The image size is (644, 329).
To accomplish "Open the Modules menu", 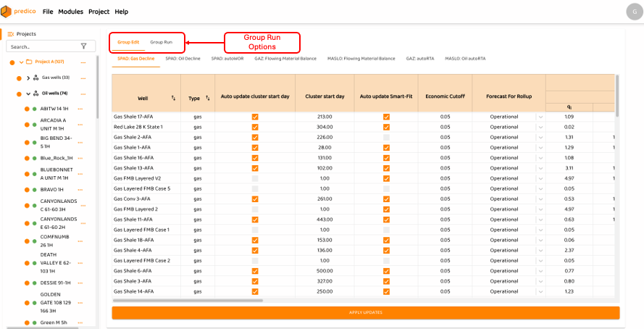I will point(70,12).
